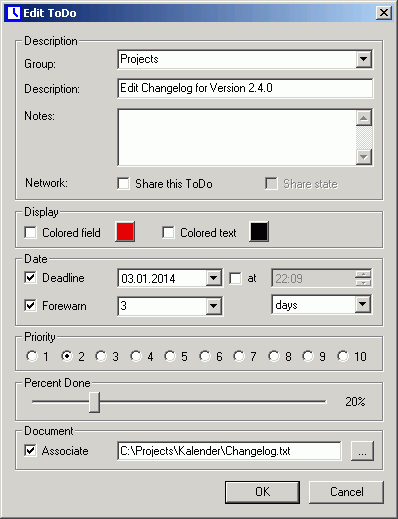Open the Forewarn number dropdown
Screen dimensions: 398x519
click(x=213, y=306)
